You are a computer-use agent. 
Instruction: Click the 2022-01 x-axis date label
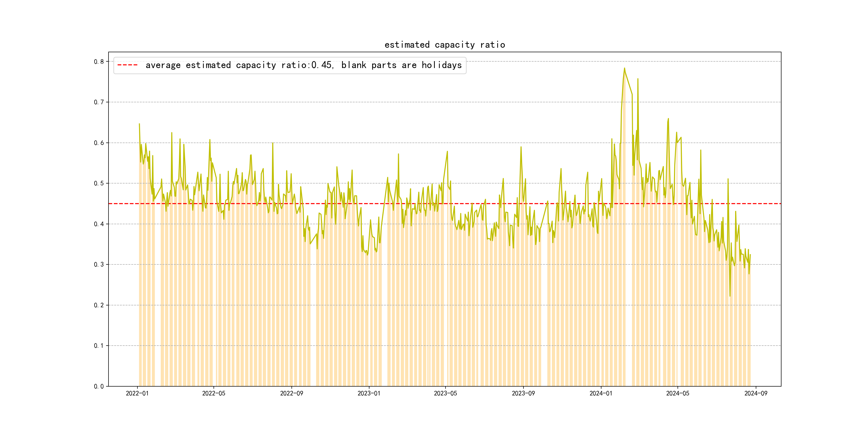pos(137,394)
